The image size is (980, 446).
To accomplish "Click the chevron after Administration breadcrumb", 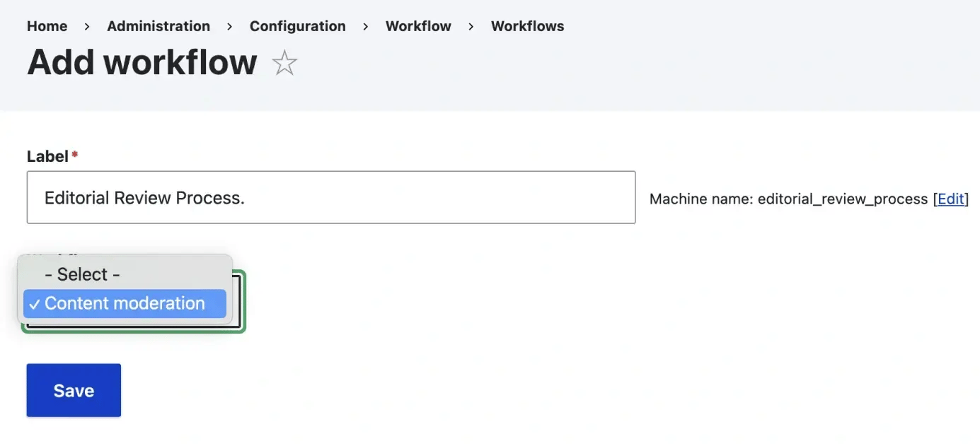I will coord(229,26).
